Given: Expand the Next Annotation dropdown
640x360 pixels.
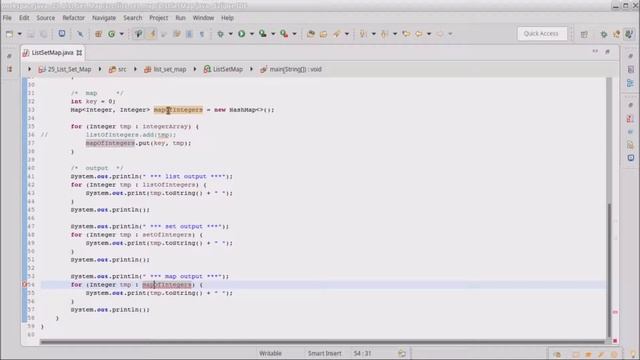Looking at the screenshot, I should click(x=373, y=34).
